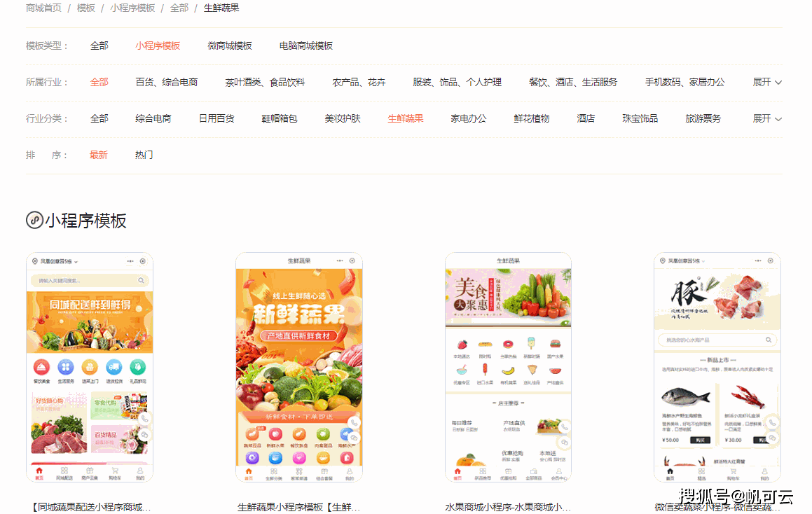Image resolution: width=812 pixels, height=514 pixels.
Task: Click the delivery truck 送货拉货 icon
Action: [113, 367]
